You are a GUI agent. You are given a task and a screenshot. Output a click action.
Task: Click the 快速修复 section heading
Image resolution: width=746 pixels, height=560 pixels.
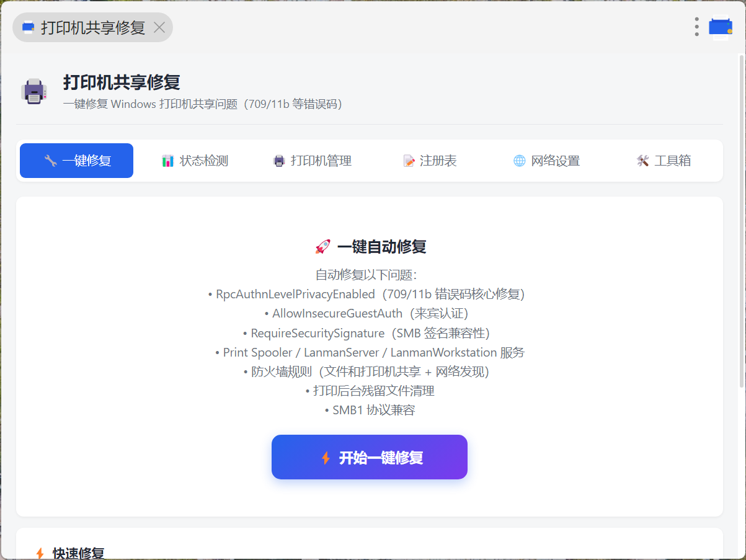tap(78, 553)
